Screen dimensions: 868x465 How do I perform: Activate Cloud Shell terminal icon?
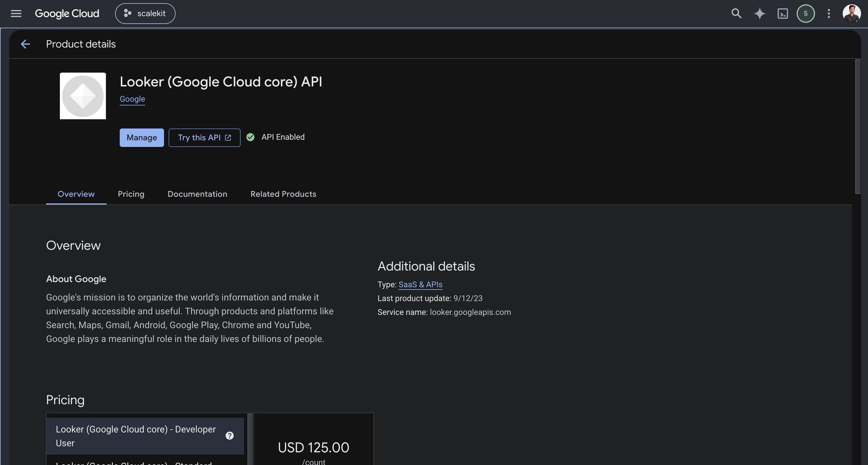[x=782, y=13]
